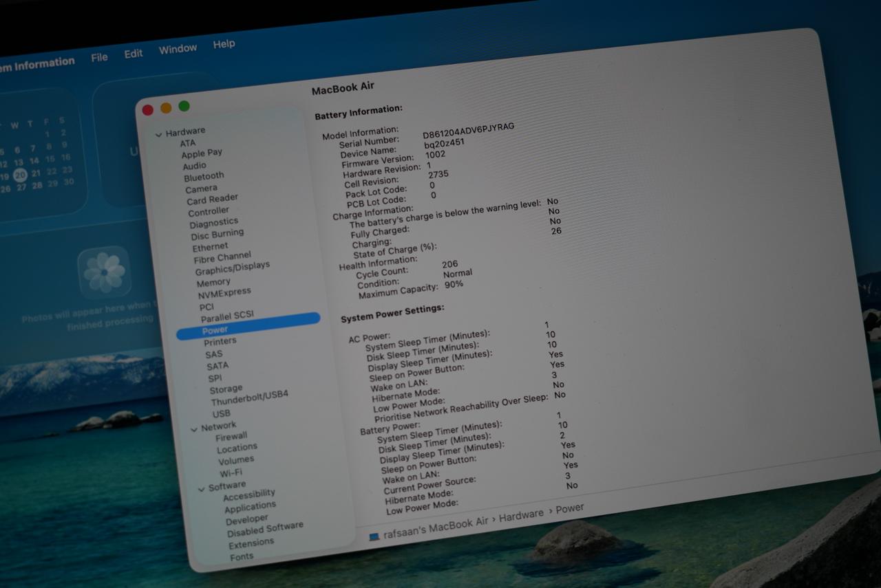Select Extensions under Software
This screenshot has height=588, width=881.
[251, 543]
